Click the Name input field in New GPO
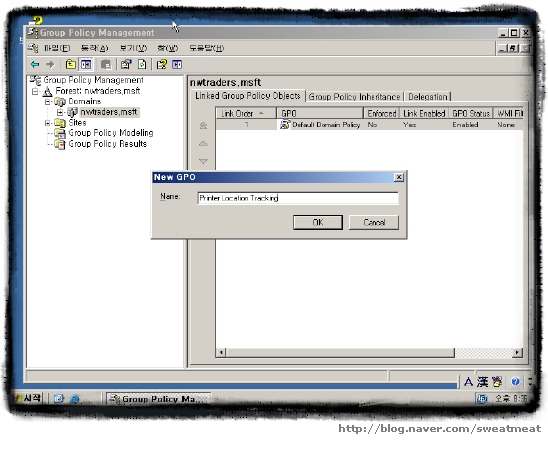548x450 pixels. coord(298,198)
